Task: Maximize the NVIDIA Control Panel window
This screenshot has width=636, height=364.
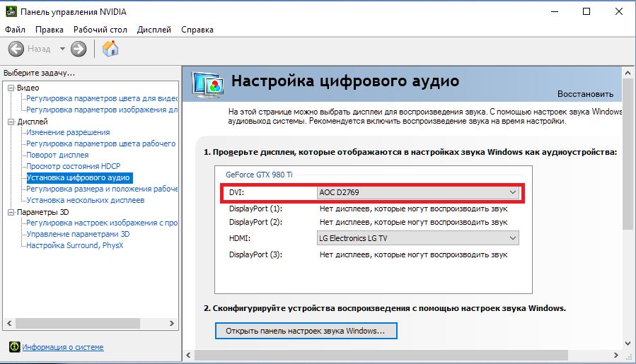Action: pyautogui.click(x=586, y=11)
